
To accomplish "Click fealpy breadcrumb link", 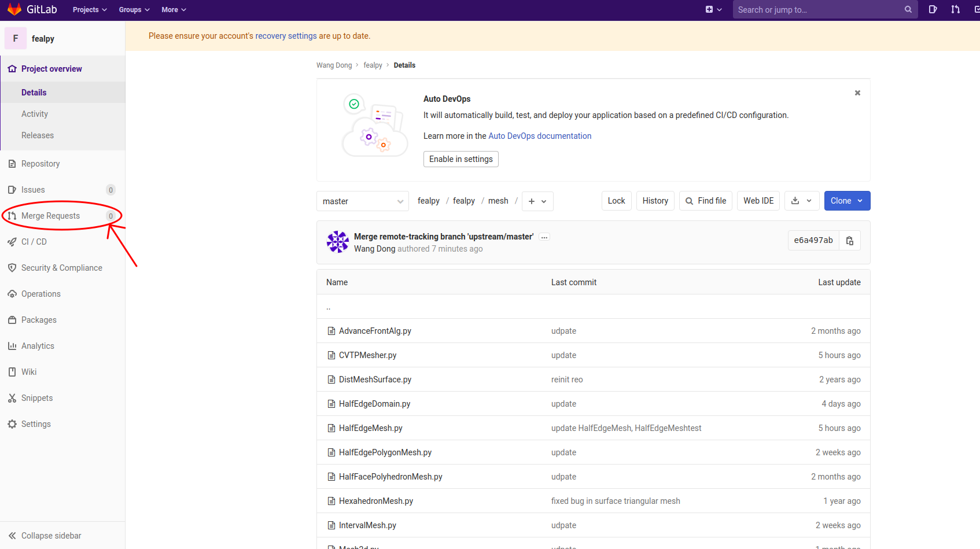I will point(373,65).
